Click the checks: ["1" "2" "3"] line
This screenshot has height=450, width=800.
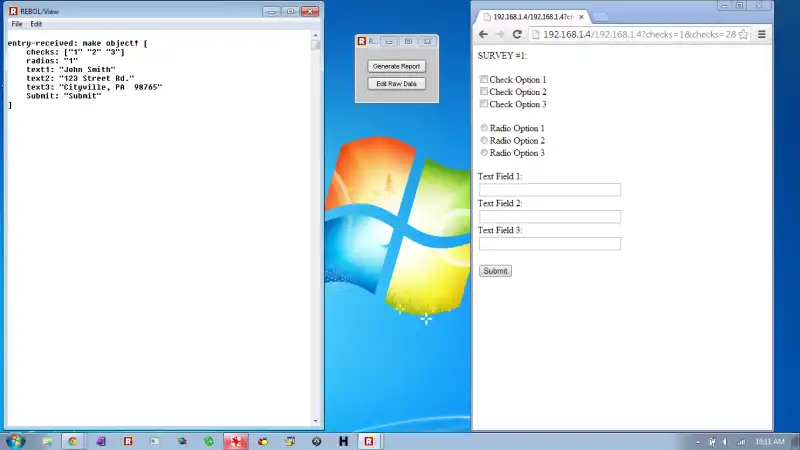coord(76,52)
